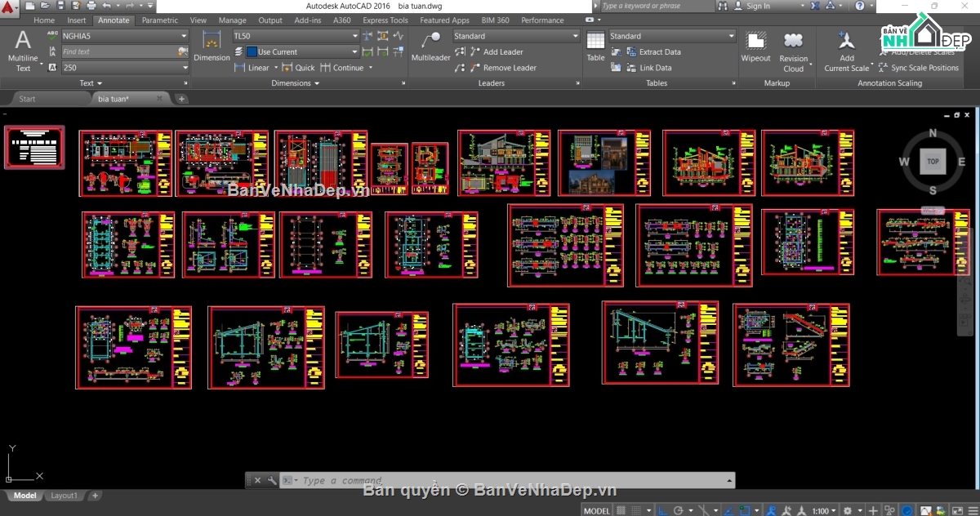Close the command line with X
This screenshot has width=980, height=516.
257,480
